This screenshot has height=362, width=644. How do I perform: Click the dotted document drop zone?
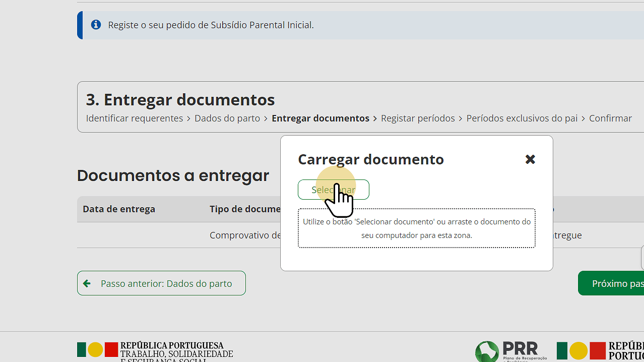[x=416, y=228]
